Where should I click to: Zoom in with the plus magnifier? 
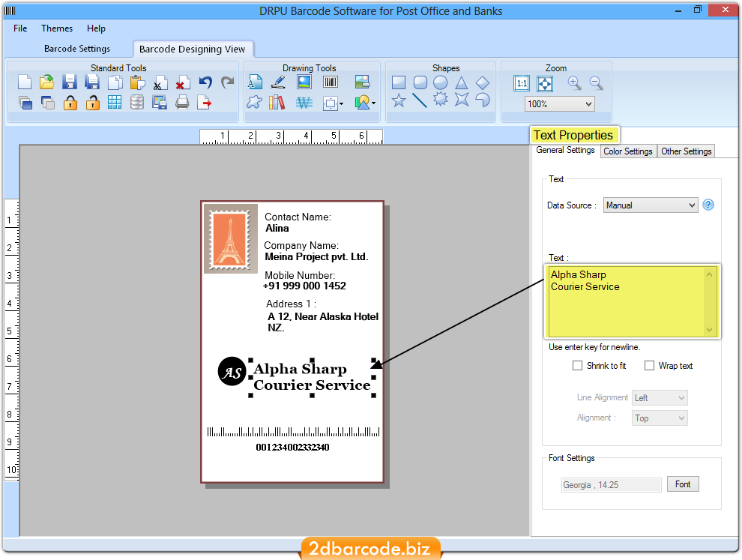pos(574,83)
